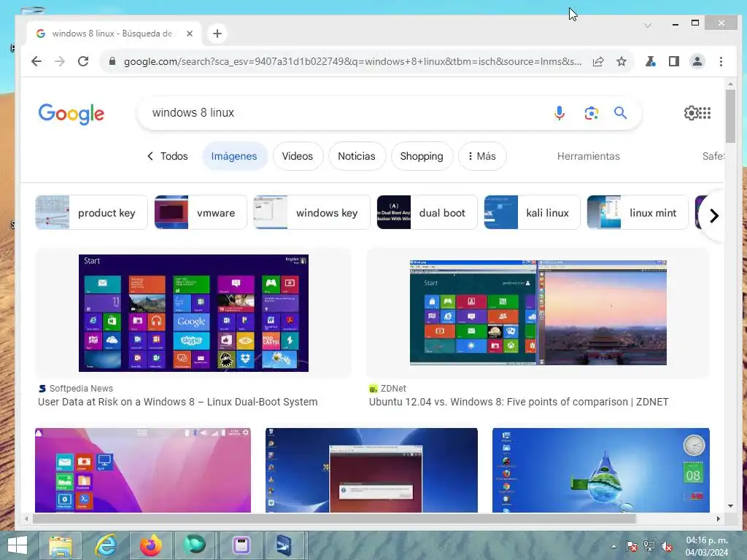This screenshot has height=560, width=747.
Task: Open the Más filter dropdown
Action: 482,156
